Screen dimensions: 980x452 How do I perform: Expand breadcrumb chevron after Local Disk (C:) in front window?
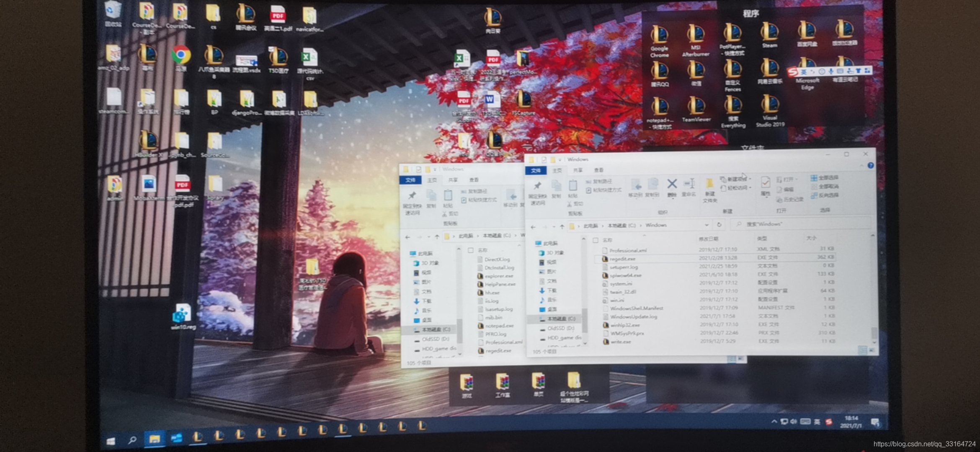(640, 225)
